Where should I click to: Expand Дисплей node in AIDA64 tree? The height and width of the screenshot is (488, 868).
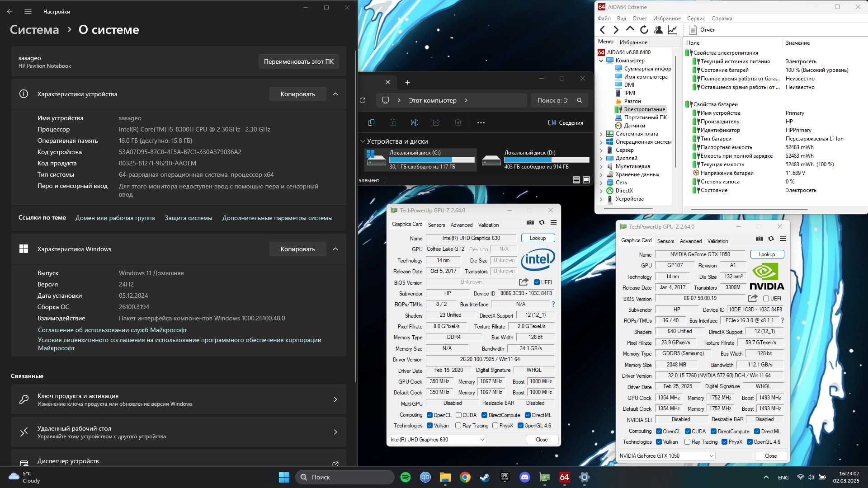point(601,158)
